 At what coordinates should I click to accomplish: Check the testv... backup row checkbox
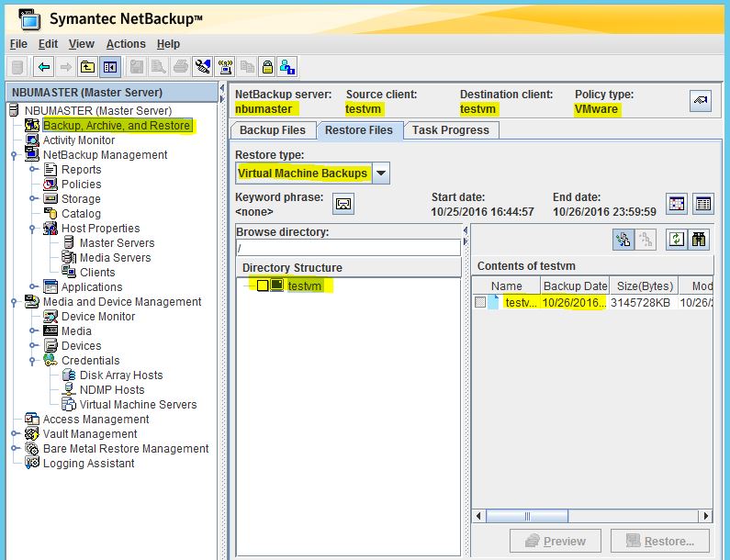(x=480, y=302)
